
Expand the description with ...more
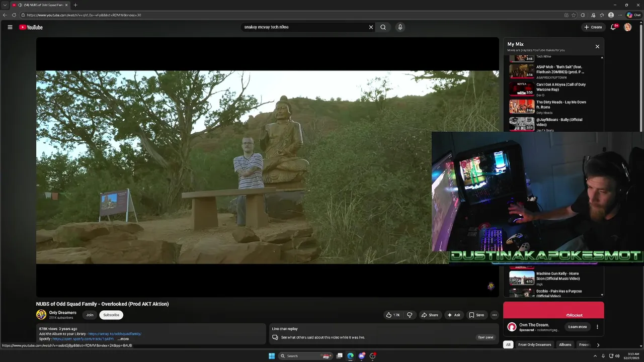coord(123,339)
